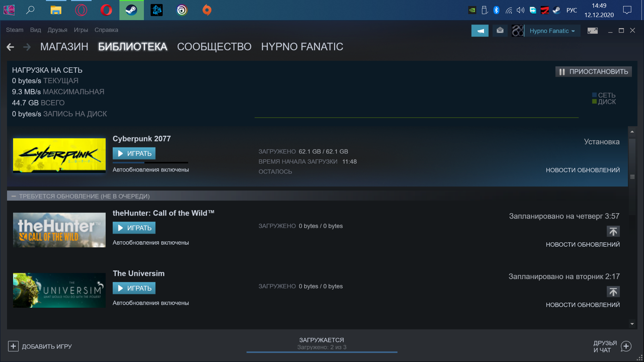644x362 pixels.
Task: Click the theHunter game thumbnail
Action: point(59,230)
